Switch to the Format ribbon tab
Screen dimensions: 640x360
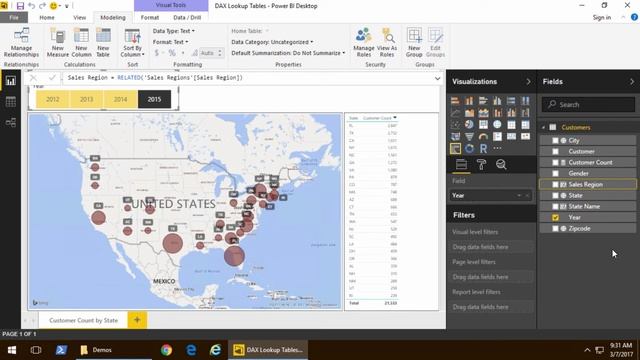click(x=150, y=18)
